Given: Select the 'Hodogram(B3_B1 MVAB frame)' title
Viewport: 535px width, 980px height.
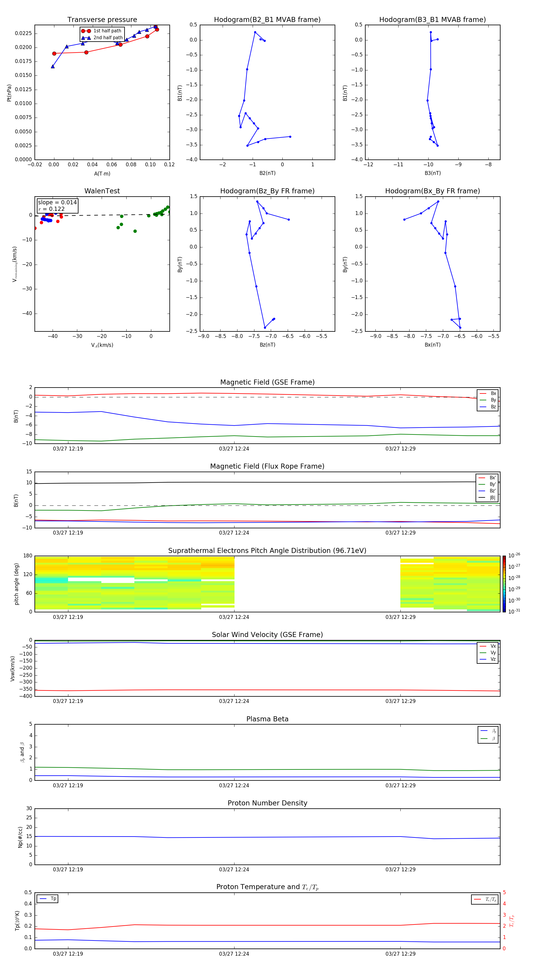Looking at the screenshot, I should [x=432, y=19].
